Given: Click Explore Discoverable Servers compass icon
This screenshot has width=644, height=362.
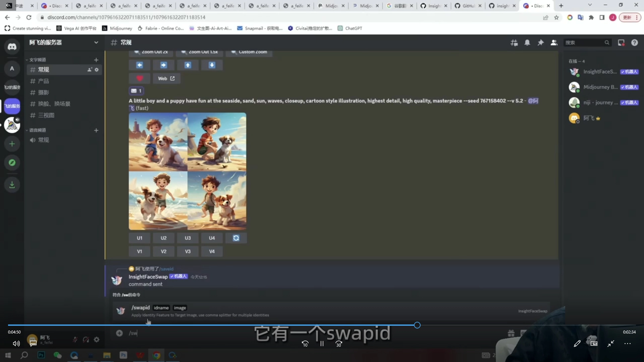Looking at the screenshot, I should point(12,163).
